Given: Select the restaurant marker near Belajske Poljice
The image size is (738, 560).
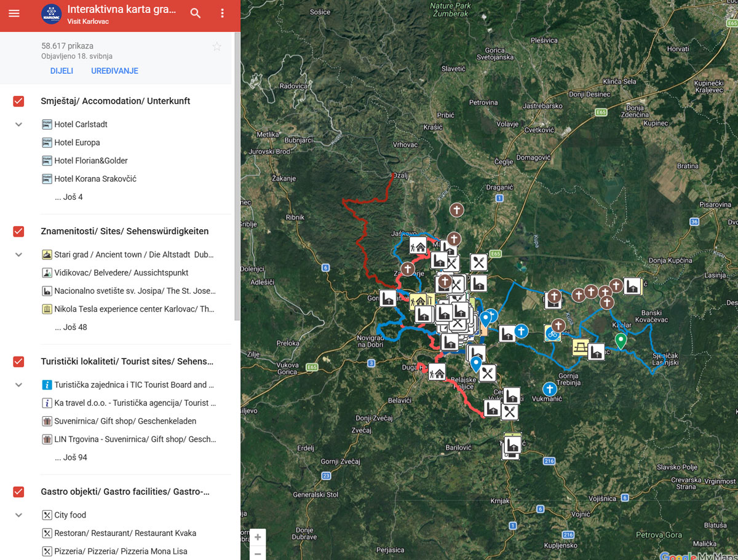Looking at the screenshot, I should click(488, 373).
